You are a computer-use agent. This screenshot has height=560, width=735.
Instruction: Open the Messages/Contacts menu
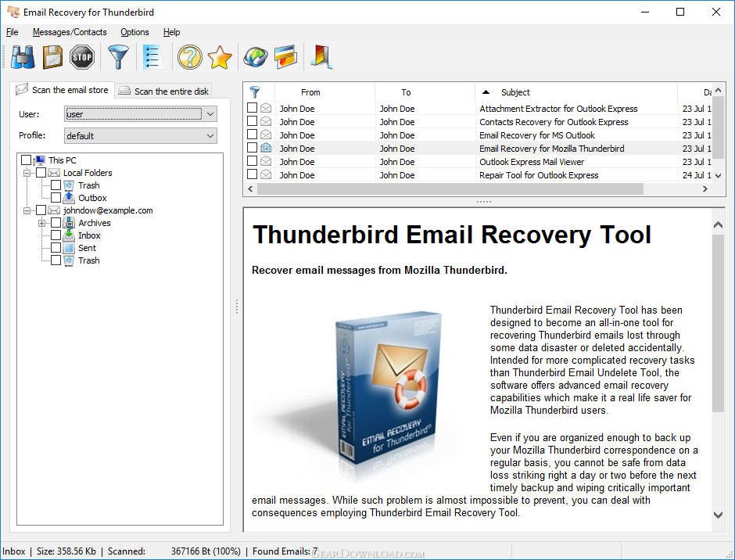pos(70,32)
